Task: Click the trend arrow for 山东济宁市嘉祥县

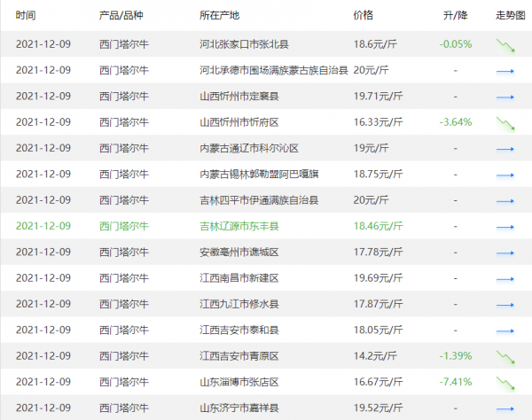Action: (505, 408)
